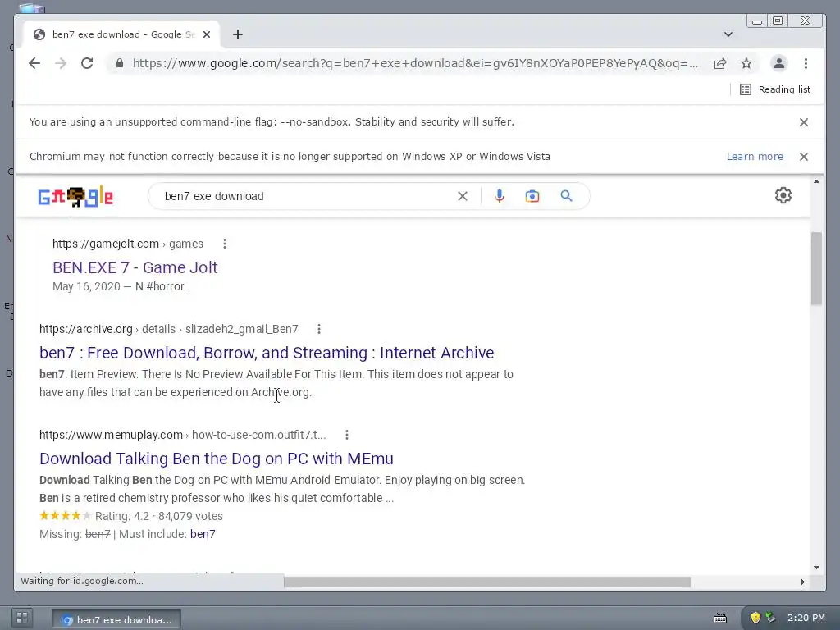Click the Google doodle logo
840x630 pixels.
(x=75, y=197)
